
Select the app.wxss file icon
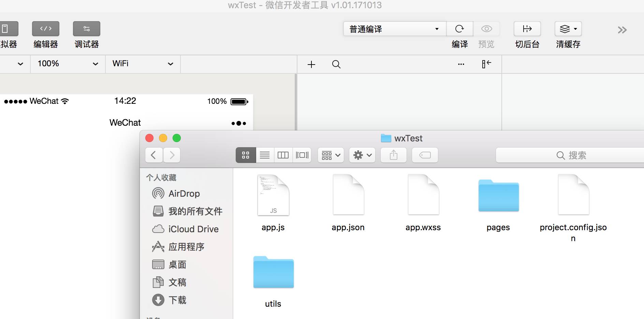423,195
